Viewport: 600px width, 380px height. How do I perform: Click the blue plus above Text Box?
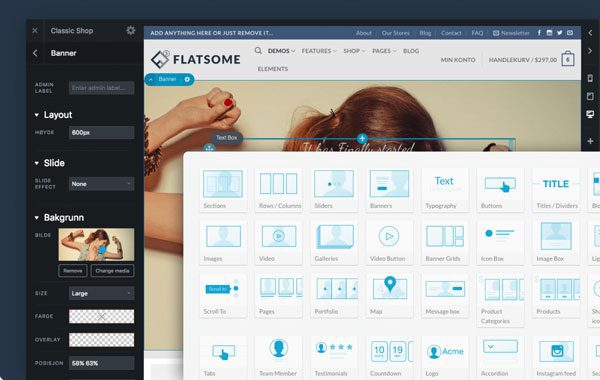click(362, 138)
